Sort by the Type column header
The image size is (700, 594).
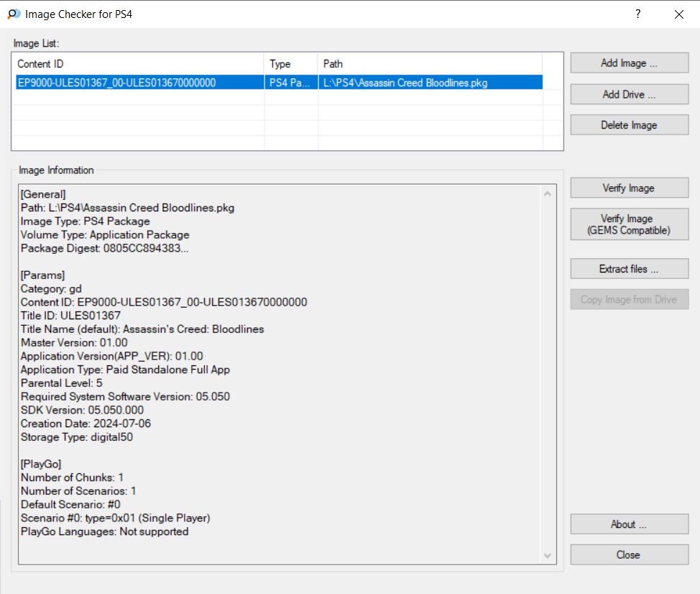coord(290,64)
